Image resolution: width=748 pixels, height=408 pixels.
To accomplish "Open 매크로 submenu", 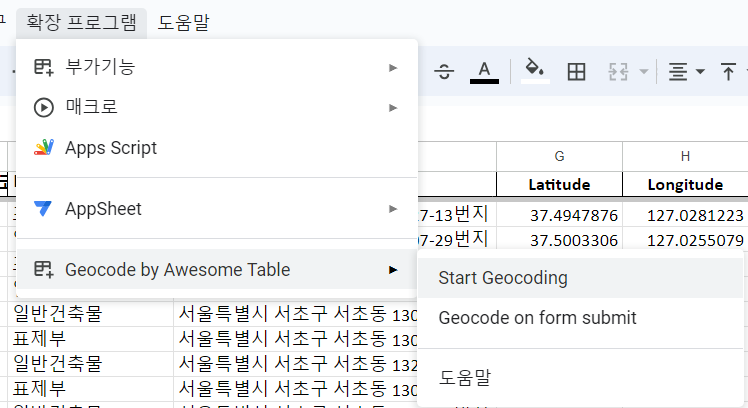I will (217, 107).
